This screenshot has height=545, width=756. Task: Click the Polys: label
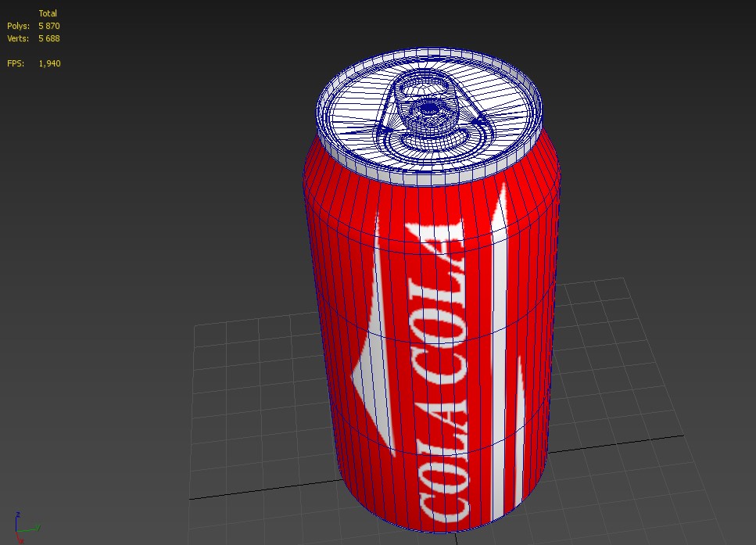point(18,26)
